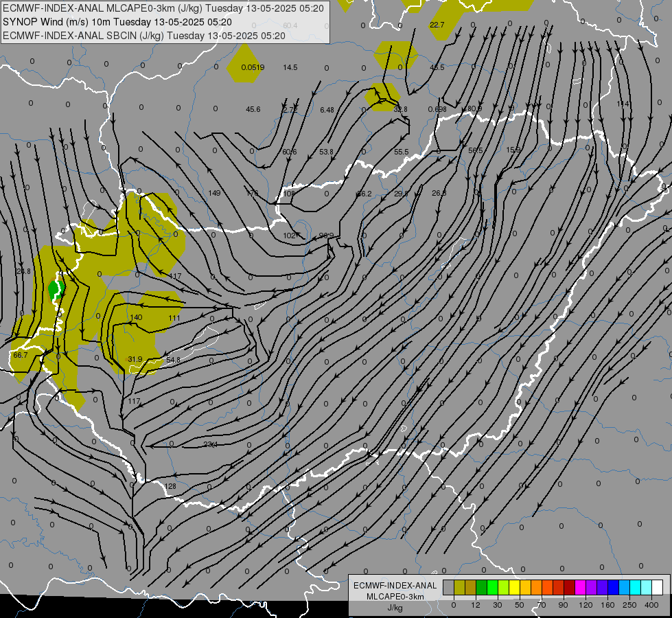672x618 pixels.
Task: Click the map value 14.5
Action: pos(290,67)
